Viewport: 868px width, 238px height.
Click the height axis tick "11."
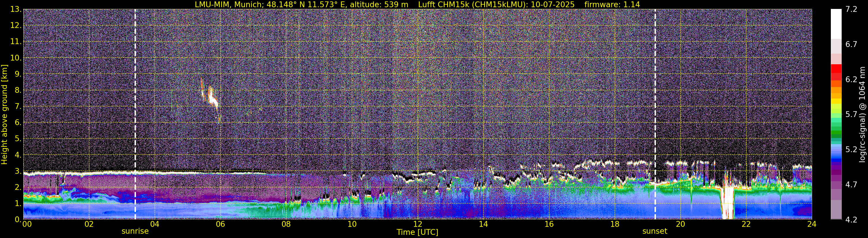[16, 41]
